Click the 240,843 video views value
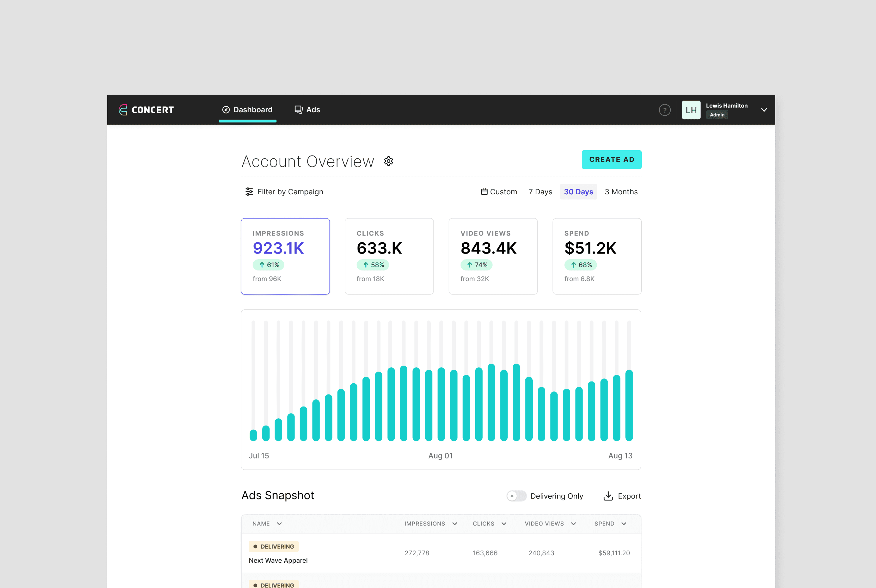This screenshot has width=876, height=588. click(541, 553)
